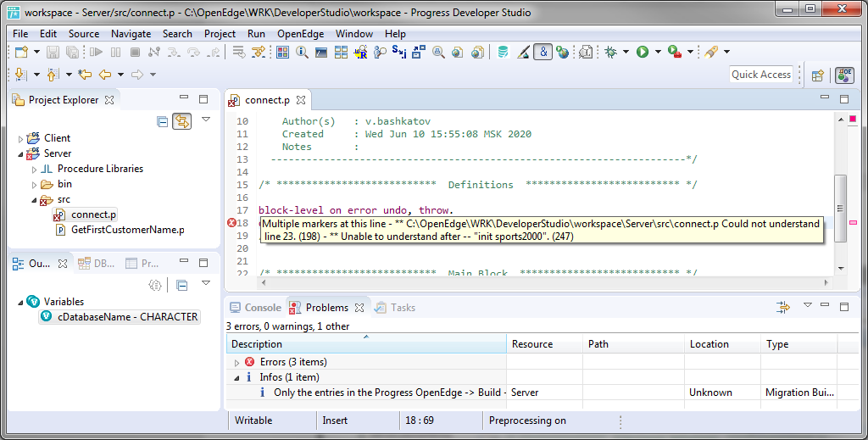Open Project Explorer view menu triangle
The image size is (868, 440).
click(206, 120)
